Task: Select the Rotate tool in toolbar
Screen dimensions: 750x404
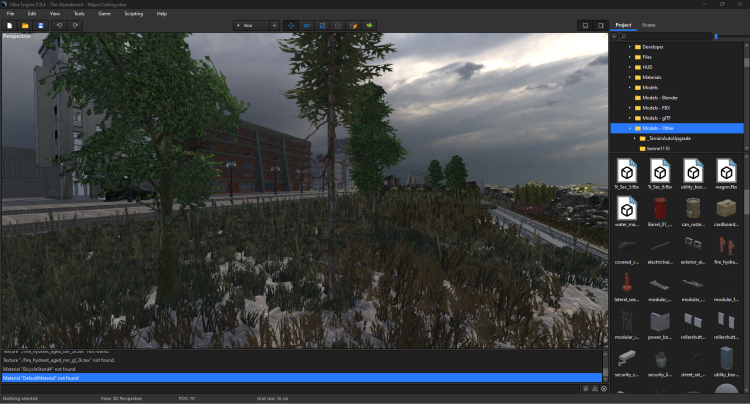Action: point(307,25)
